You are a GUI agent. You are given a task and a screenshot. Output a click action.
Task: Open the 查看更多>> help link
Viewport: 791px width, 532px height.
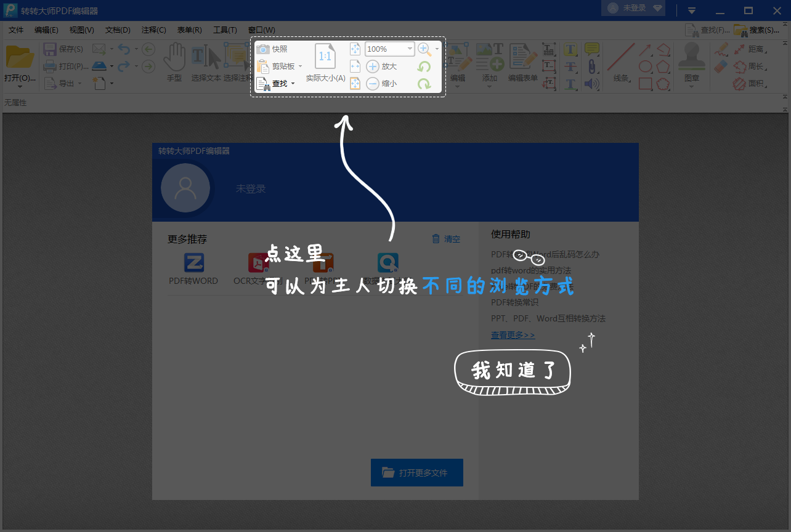pyautogui.click(x=513, y=335)
